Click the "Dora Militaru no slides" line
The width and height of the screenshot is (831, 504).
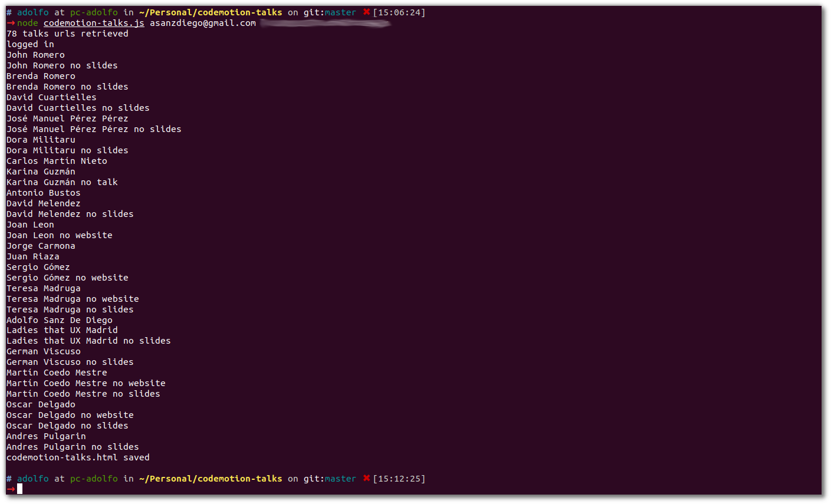point(67,150)
